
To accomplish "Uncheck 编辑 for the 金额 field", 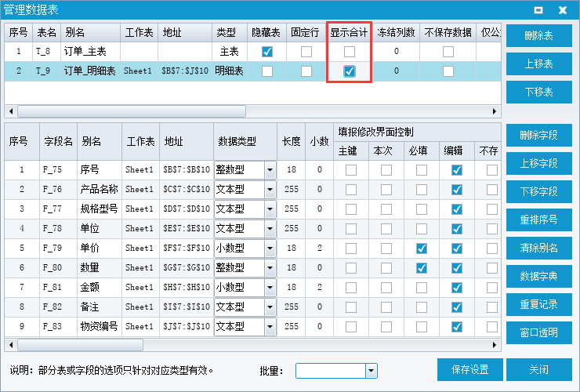I will (457, 288).
